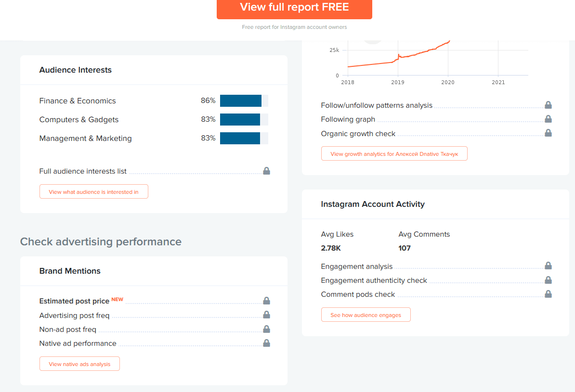The image size is (575, 392).
Task: Click See how audience engages button
Action: pos(366,315)
